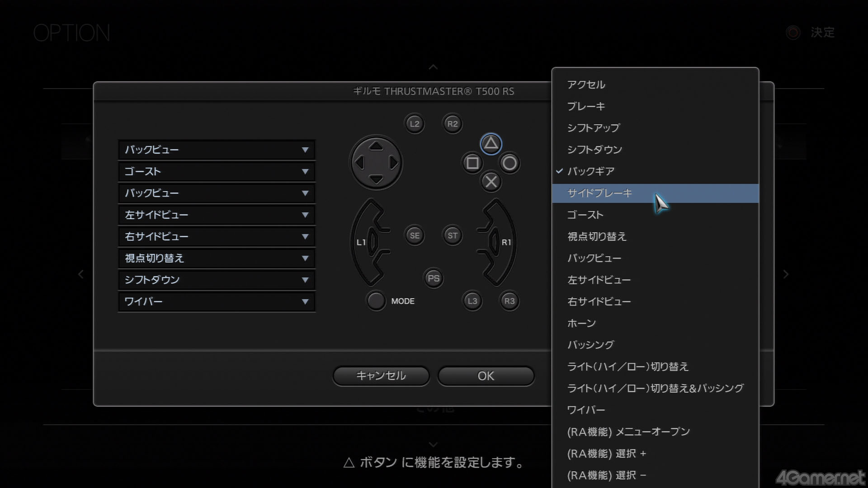Select the checked バックギア menu entry

pos(655,171)
